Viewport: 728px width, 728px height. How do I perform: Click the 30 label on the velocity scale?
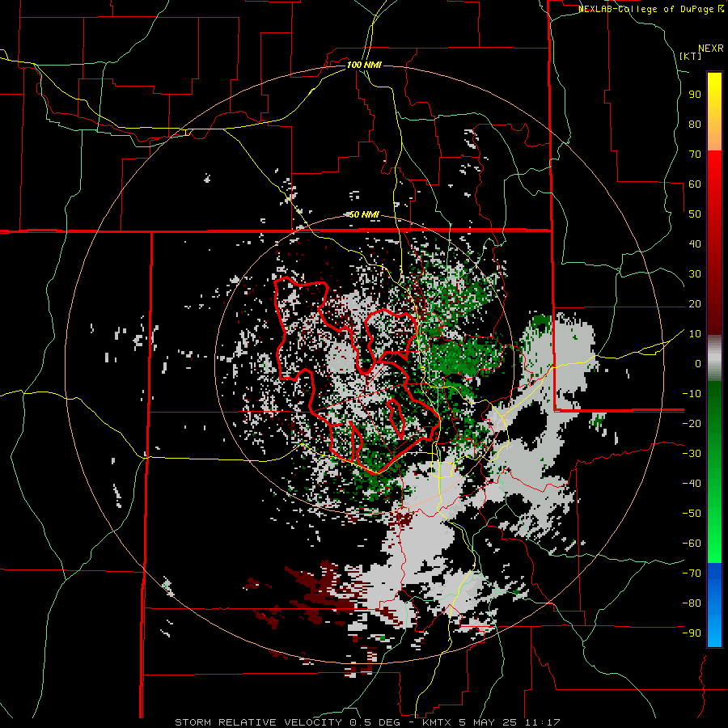coord(695,274)
